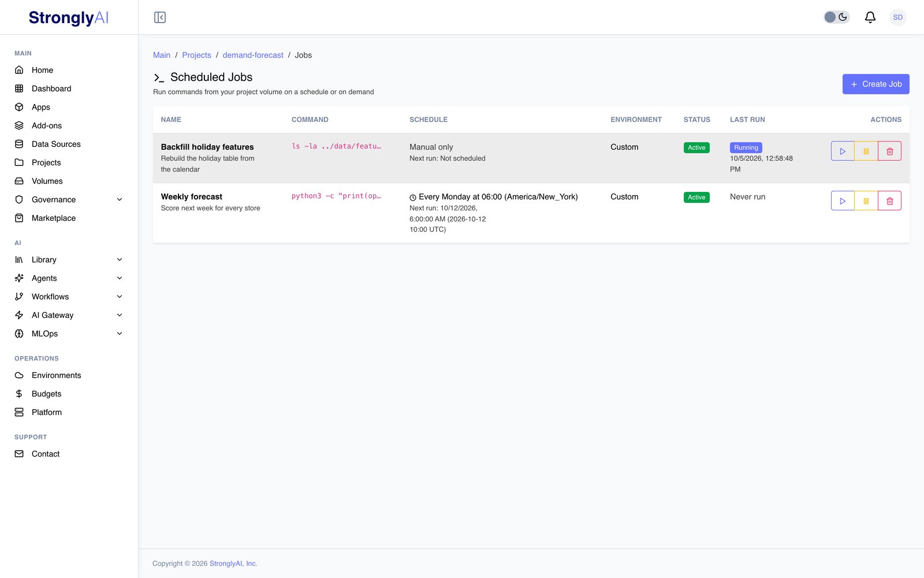The image size is (924, 578).
Task: Run the Backfill holiday features job
Action: [843, 151]
